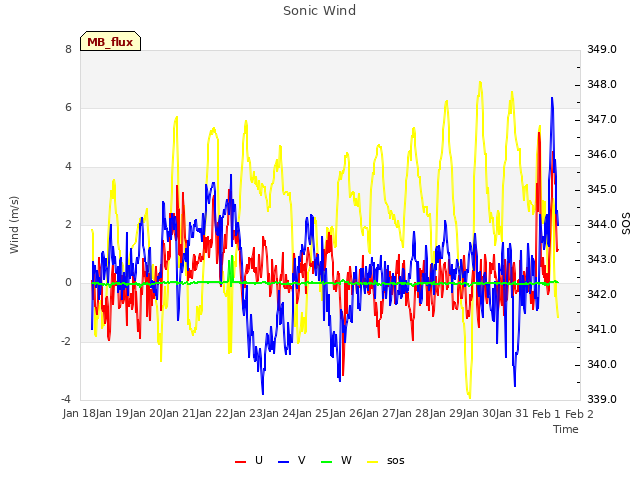This screenshot has height=480, width=640.
Task: Click the right-side SOS axis title
Action: 626,224
